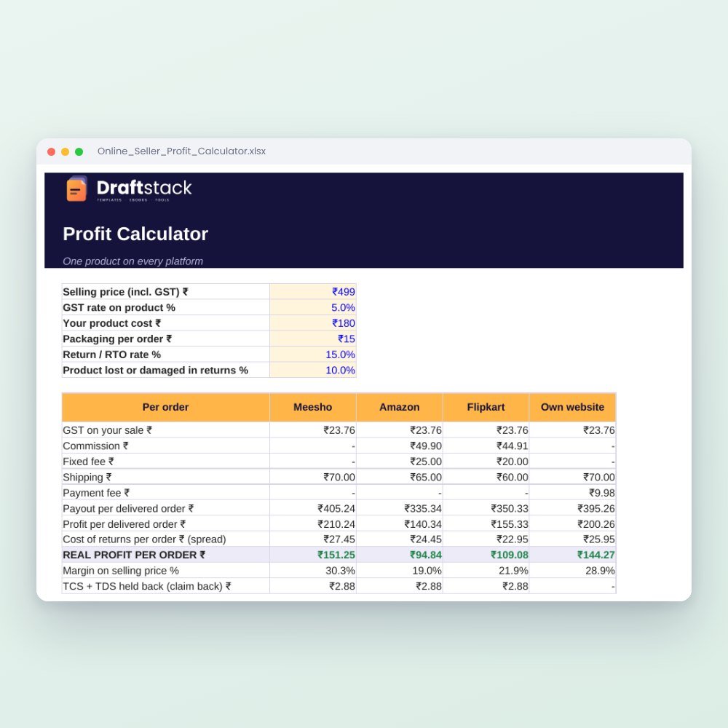
Task: Edit the Return / RTO rate 15.0% cell
Action: pos(313,355)
